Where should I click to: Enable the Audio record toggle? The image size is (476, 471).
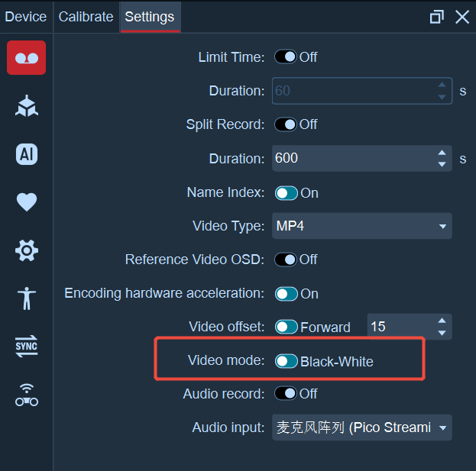(286, 394)
